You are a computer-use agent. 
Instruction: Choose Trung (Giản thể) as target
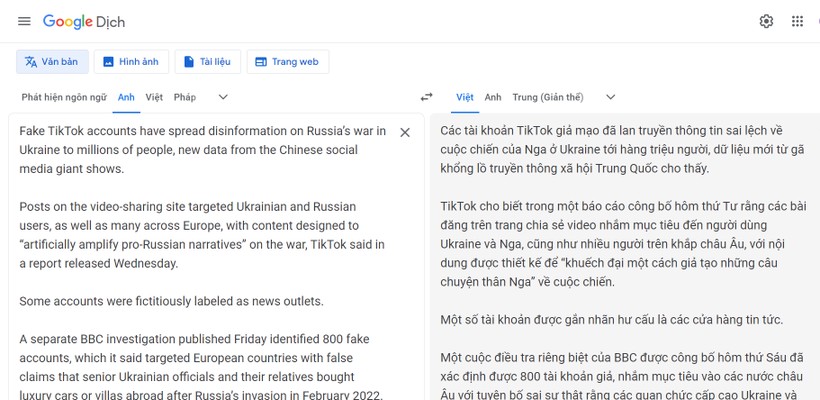[x=547, y=97]
